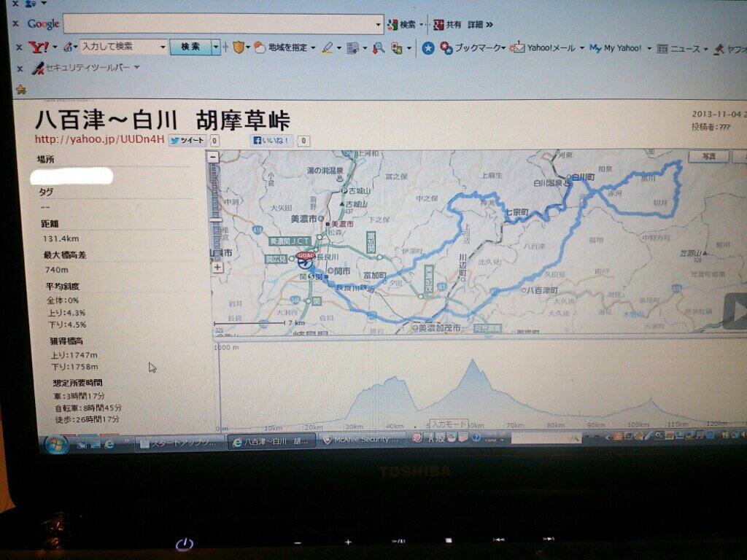Click the favorites star icon below toolbars
747x560 pixels.
[x=20, y=89]
